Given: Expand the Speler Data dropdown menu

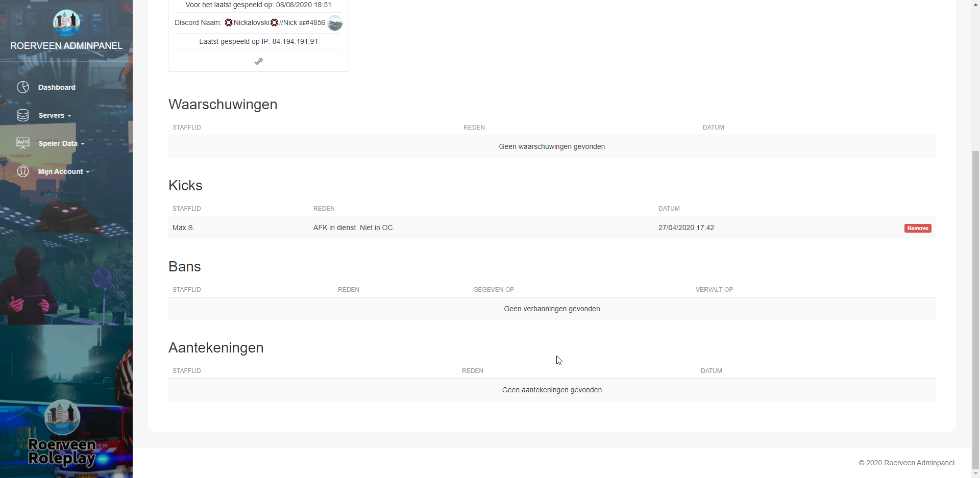Looking at the screenshot, I should click(x=61, y=143).
